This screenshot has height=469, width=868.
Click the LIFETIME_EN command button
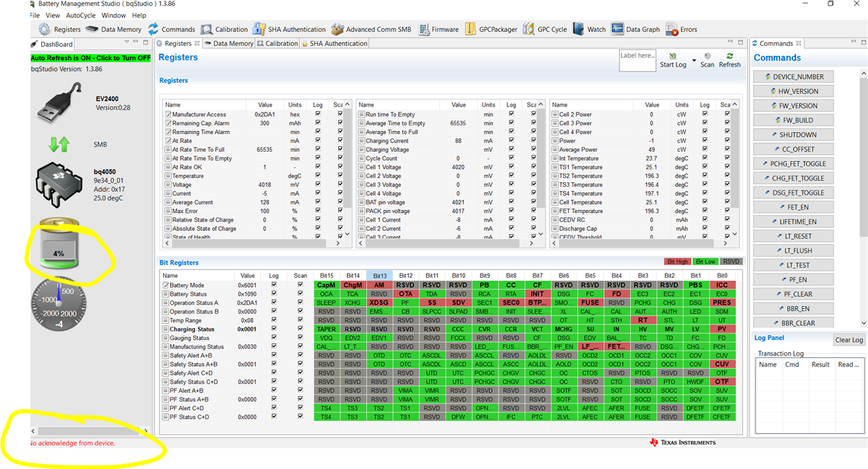(793, 221)
